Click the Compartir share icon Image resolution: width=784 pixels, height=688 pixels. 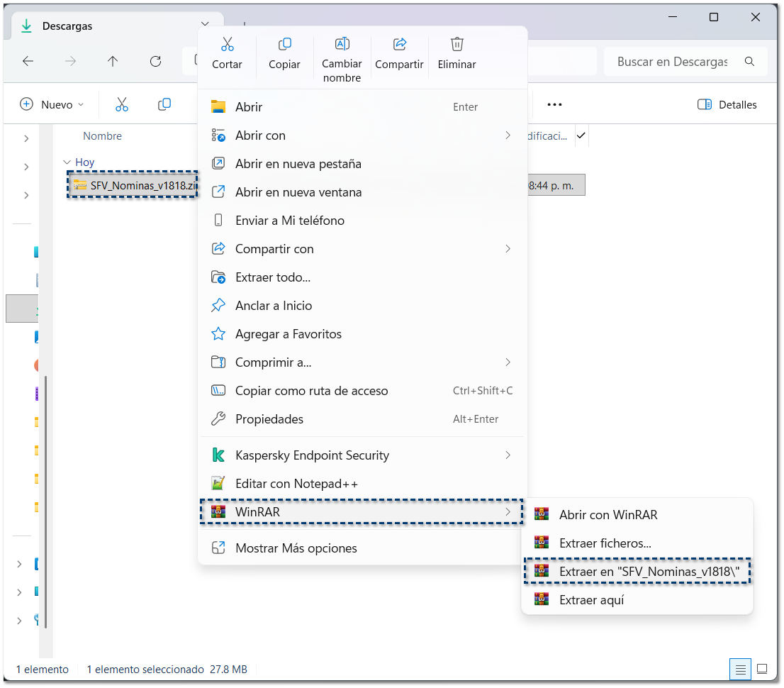pyautogui.click(x=399, y=45)
